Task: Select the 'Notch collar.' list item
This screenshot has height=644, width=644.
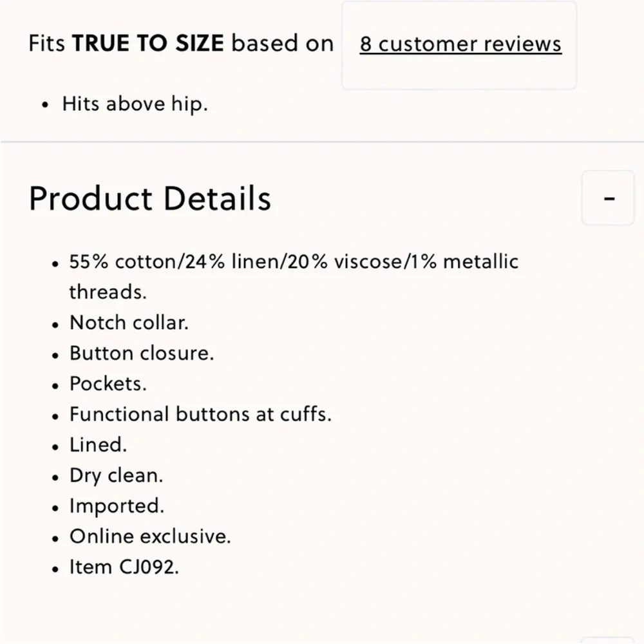Action: (129, 322)
